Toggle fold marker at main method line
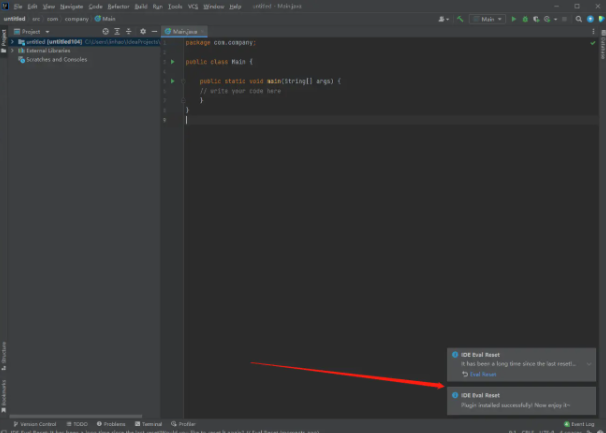Image resolution: width=606 pixels, height=433 pixels. (183, 81)
